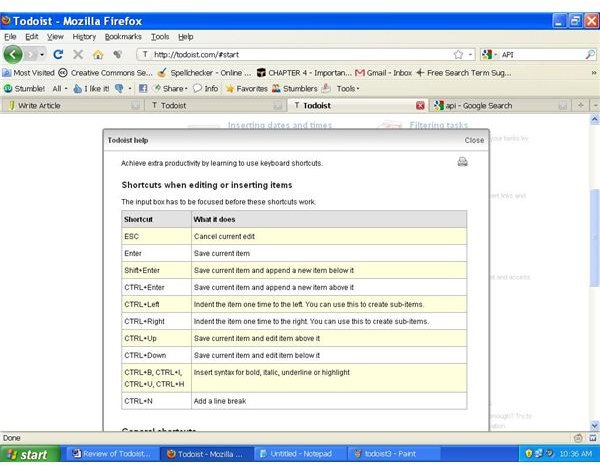Open the Info speech bubble item
Viewport: 600px width, 466px height.
point(206,88)
